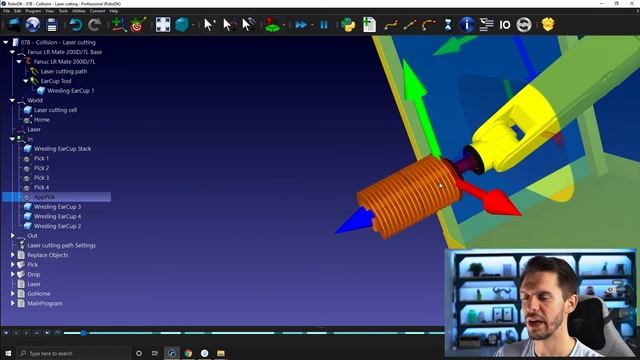Expand the Out frame node
Viewport: 640px width, 360px height.
[12, 236]
